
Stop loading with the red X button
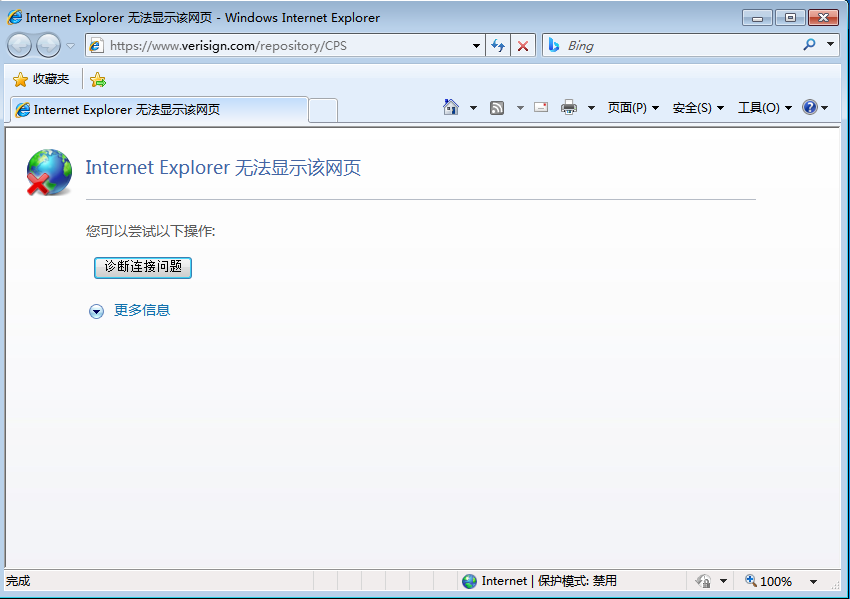523,46
